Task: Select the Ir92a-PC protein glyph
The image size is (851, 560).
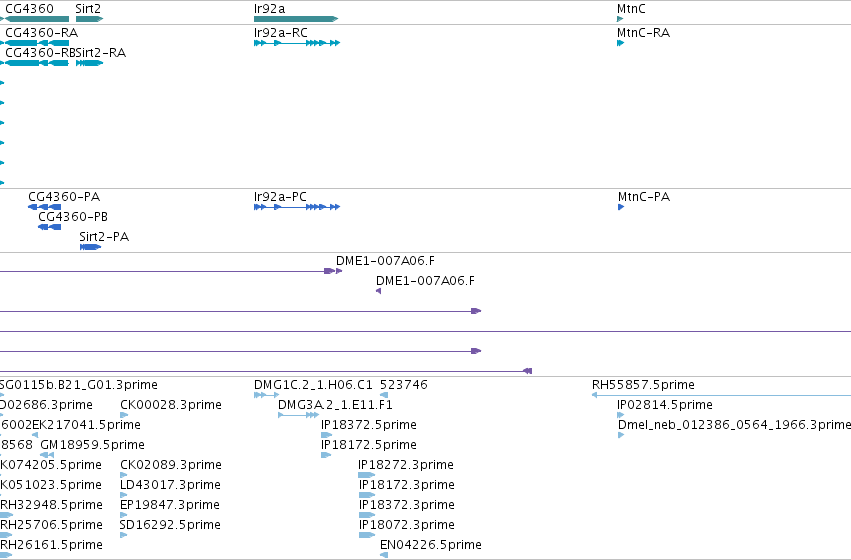Action: point(297,207)
